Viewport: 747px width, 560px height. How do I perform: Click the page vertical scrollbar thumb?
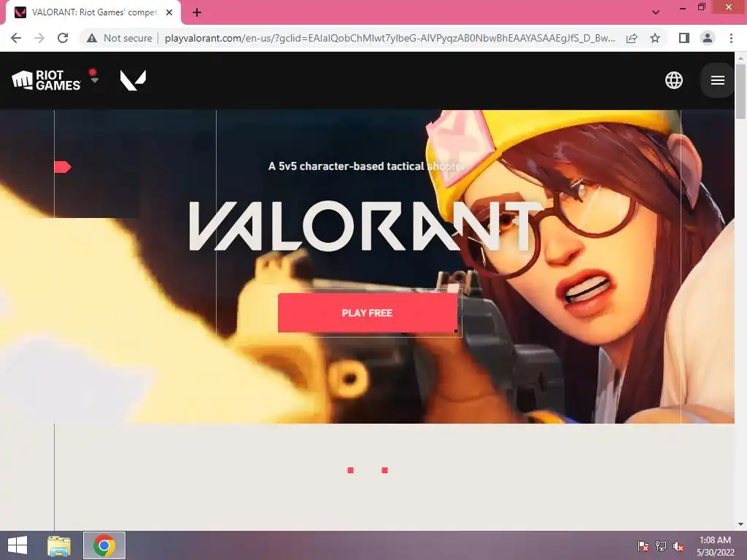pos(740,92)
